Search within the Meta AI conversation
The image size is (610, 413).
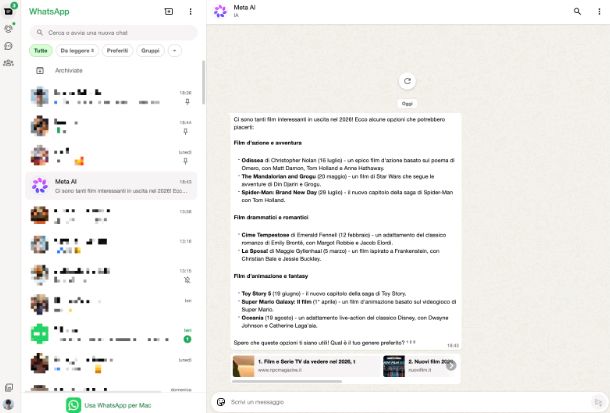coord(577,12)
